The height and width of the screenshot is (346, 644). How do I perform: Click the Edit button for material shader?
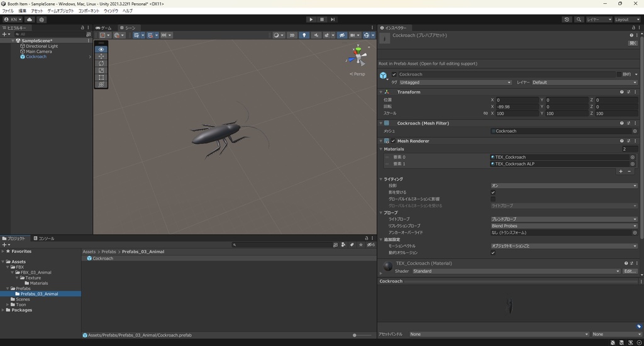pyautogui.click(x=630, y=271)
